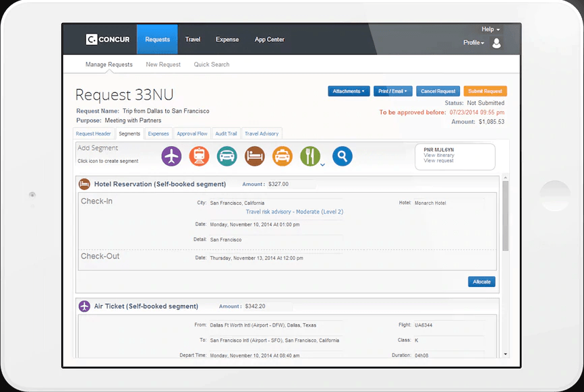Click the hotel City field San Francisco, California
Image resolution: width=584 pixels, height=392 pixels.
[x=276, y=203]
